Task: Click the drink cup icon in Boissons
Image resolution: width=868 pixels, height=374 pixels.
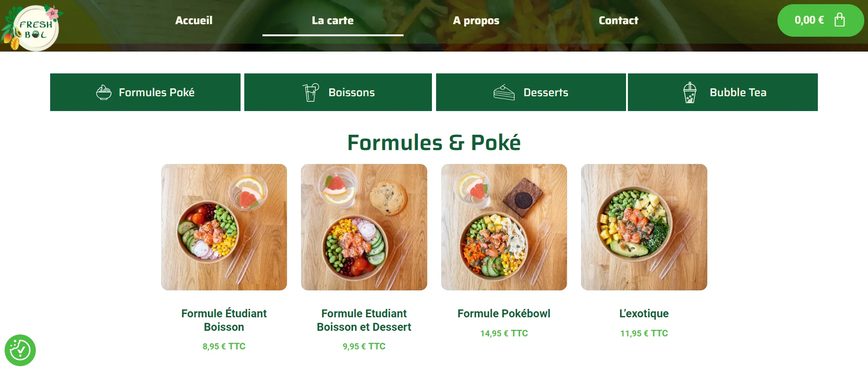Action: coord(310,92)
